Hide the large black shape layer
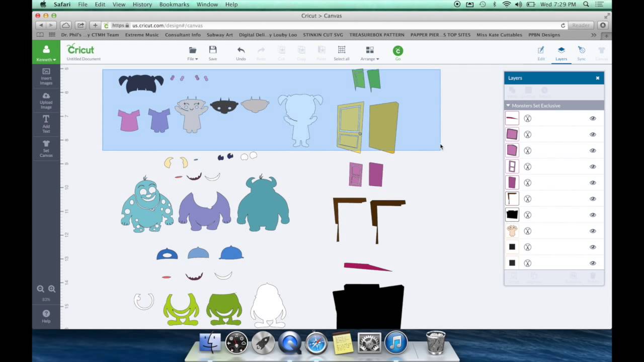The width and height of the screenshot is (644, 362). (x=593, y=215)
